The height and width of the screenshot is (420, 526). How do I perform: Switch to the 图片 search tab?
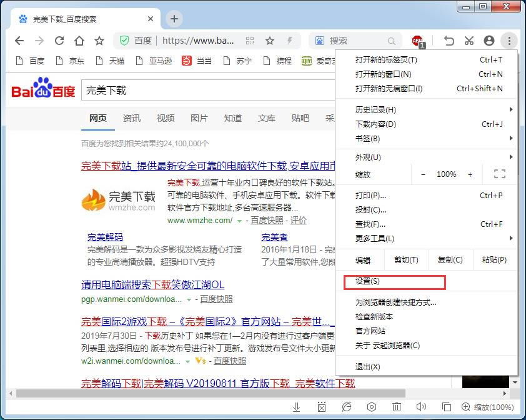(199, 118)
